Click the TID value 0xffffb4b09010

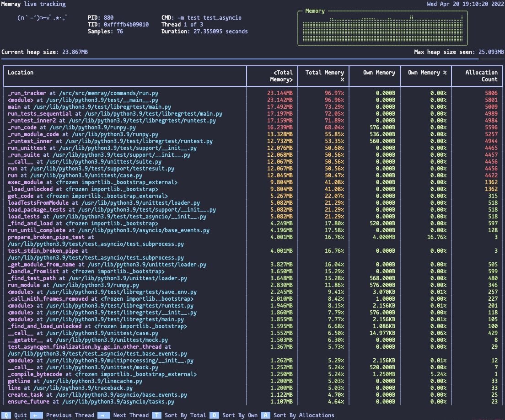[126, 25]
